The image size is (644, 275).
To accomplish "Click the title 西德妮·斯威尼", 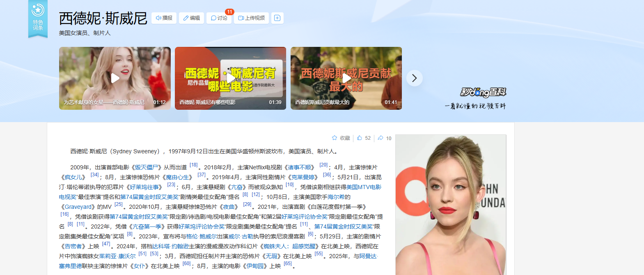I will [x=103, y=18].
